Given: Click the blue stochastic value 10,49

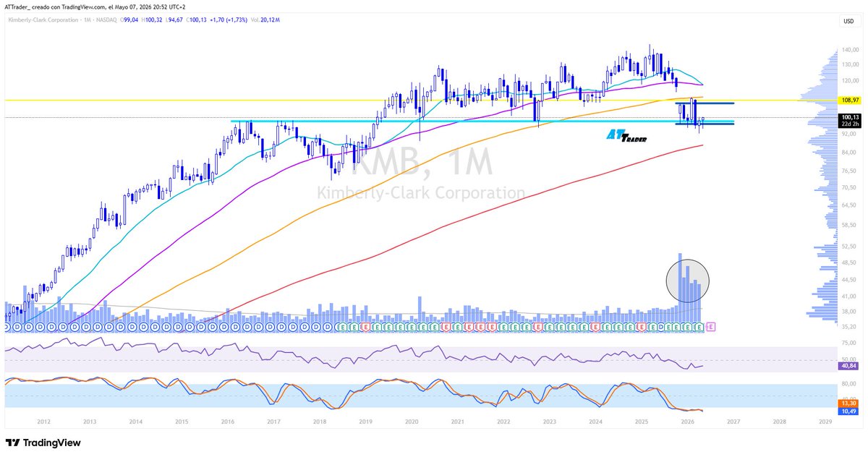Looking at the screenshot, I should pos(849,411).
